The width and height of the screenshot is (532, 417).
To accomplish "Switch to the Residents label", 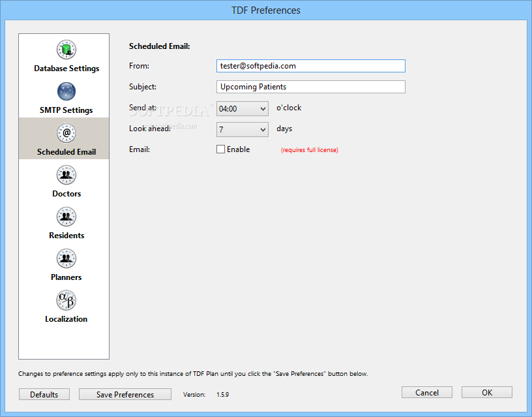I will (x=66, y=236).
